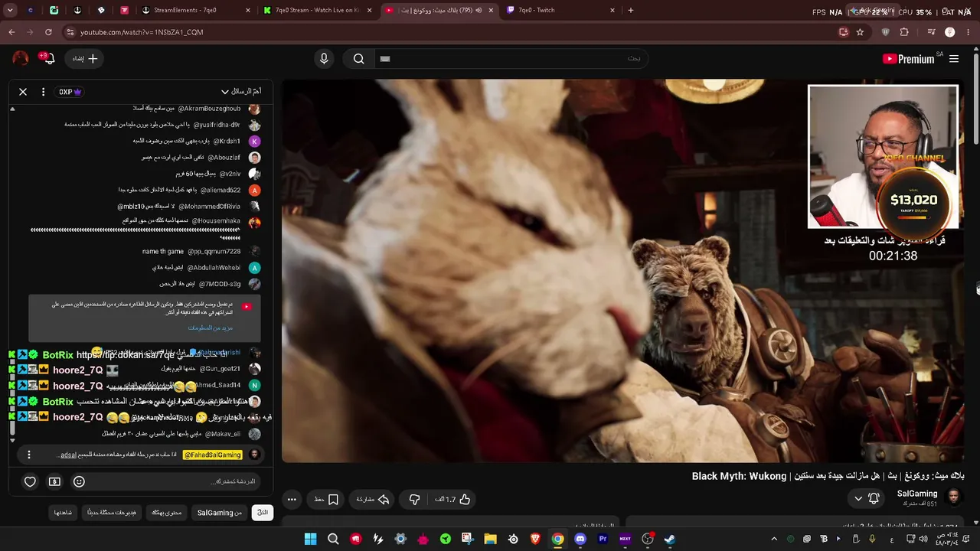Click the youtube.com address bar URL
Screen dimensions: 980x551
(142, 32)
